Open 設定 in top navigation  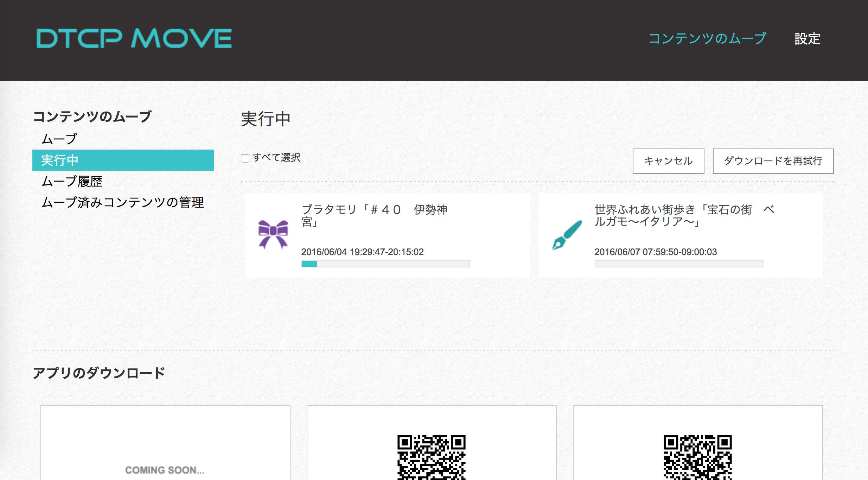pos(808,38)
